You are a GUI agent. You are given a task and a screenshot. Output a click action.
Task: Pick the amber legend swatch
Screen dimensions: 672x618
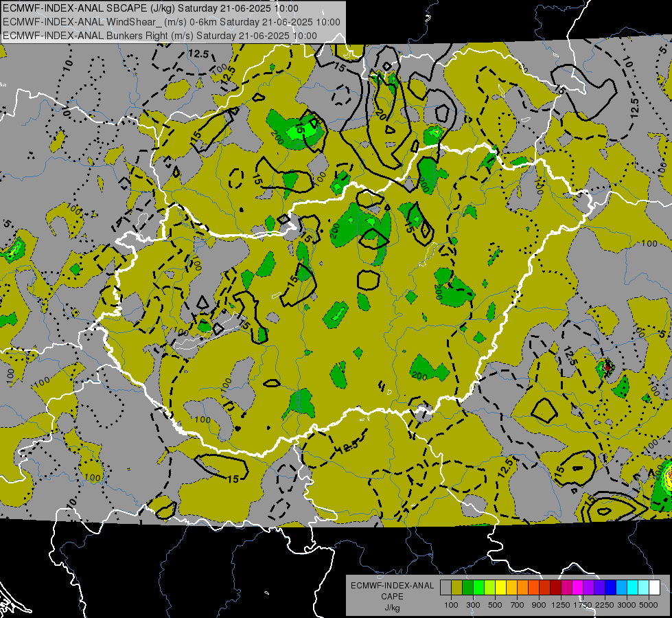pos(511,588)
